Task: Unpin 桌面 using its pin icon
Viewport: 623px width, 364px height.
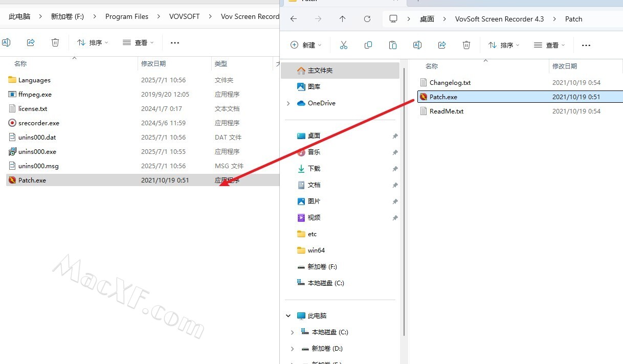Action: pyautogui.click(x=395, y=136)
